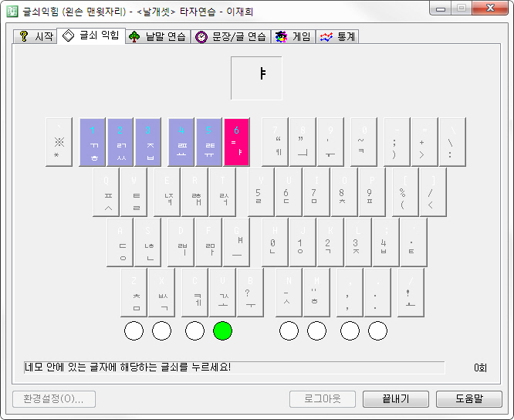Open the 통계 statistics tab
The width and height of the screenshot is (514, 420).
click(337, 36)
